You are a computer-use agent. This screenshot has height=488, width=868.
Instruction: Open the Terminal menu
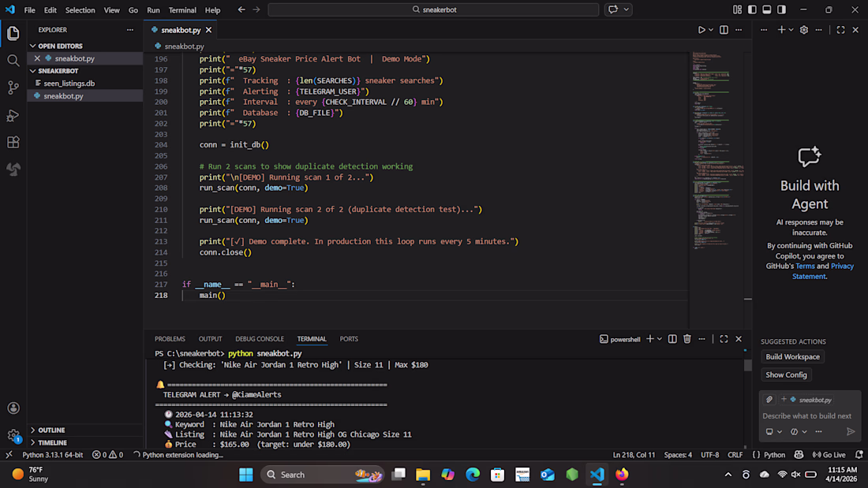182,10
